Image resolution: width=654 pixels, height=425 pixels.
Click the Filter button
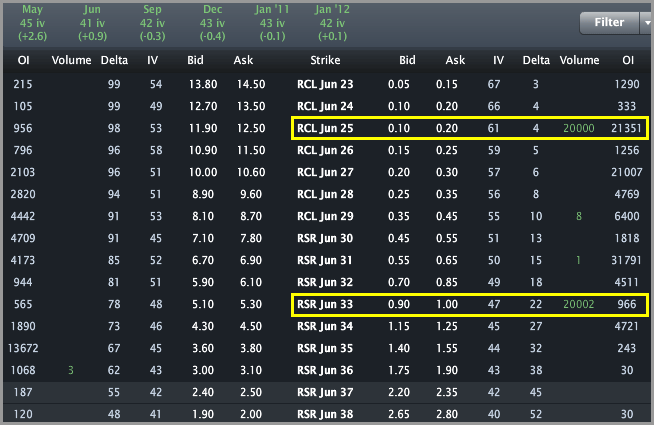click(x=609, y=23)
